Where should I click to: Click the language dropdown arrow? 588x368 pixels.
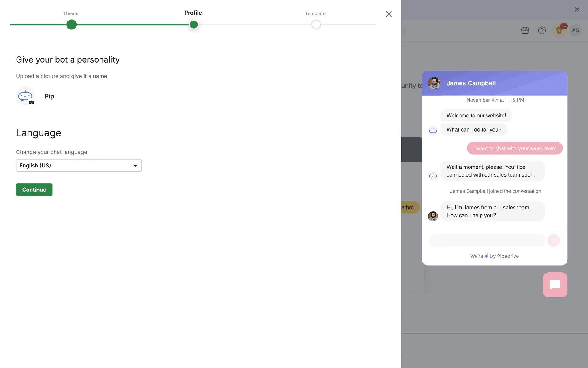point(135,166)
